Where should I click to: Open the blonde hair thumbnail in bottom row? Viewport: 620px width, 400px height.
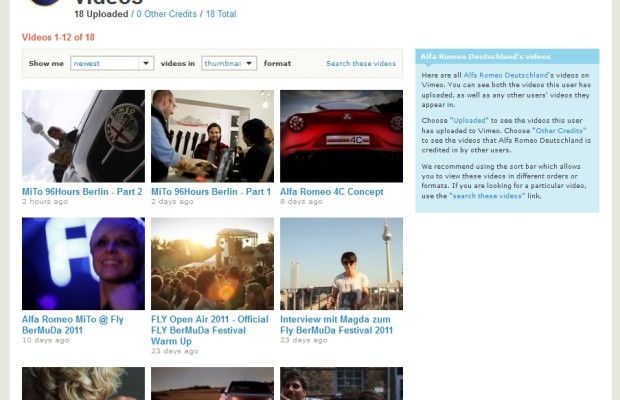pos(83,383)
